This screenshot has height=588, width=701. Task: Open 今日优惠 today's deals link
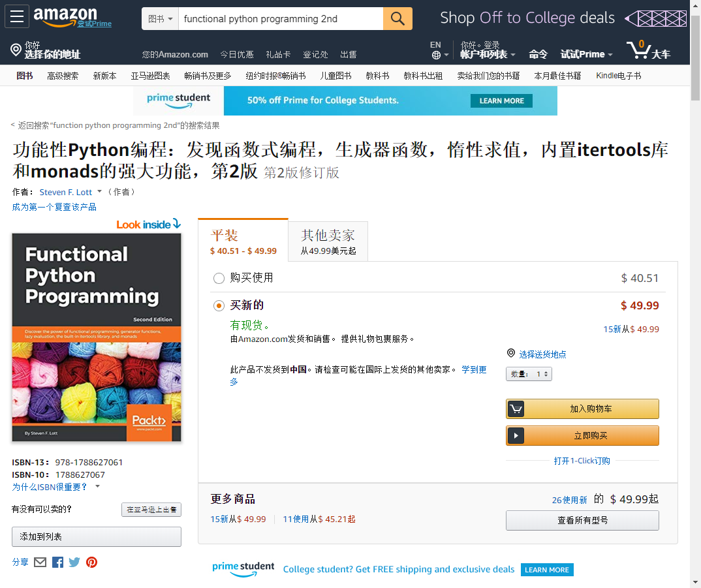pyautogui.click(x=236, y=55)
